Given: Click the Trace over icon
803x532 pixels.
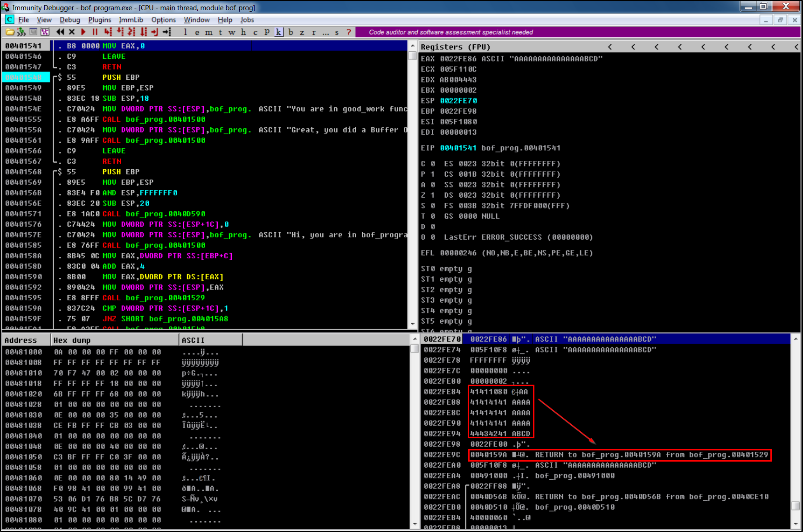Looking at the screenshot, I should tap(143, 32).
